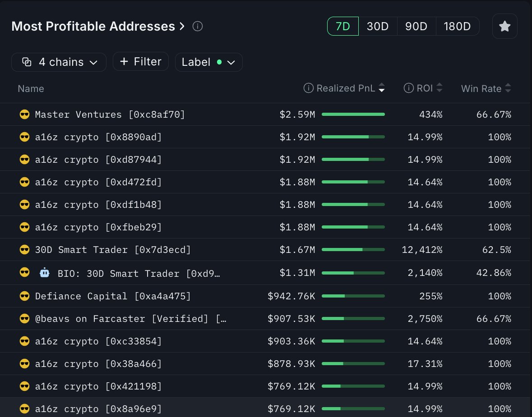Click the 12,412% ROI value

coord(422,250)
